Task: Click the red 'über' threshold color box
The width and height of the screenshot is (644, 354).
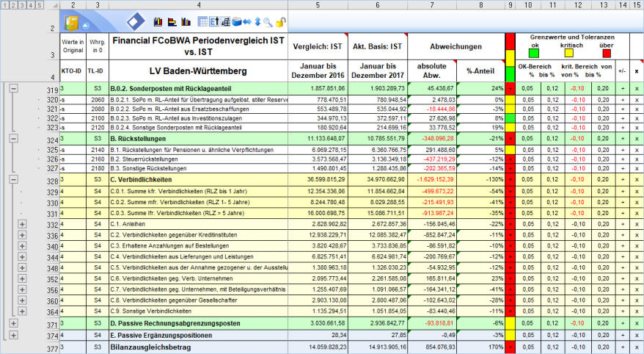Action: pyautogui.click(x=607, y=53)
